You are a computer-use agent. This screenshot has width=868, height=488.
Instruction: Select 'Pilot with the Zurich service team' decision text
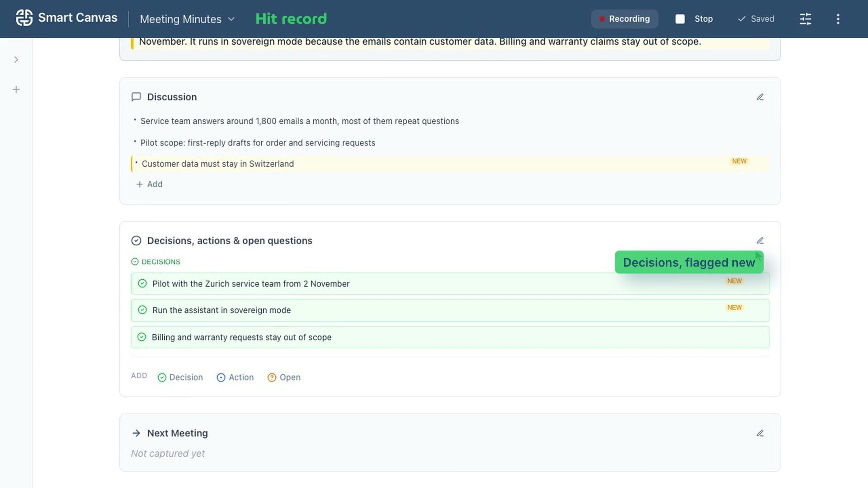click(x=251, y=284)
